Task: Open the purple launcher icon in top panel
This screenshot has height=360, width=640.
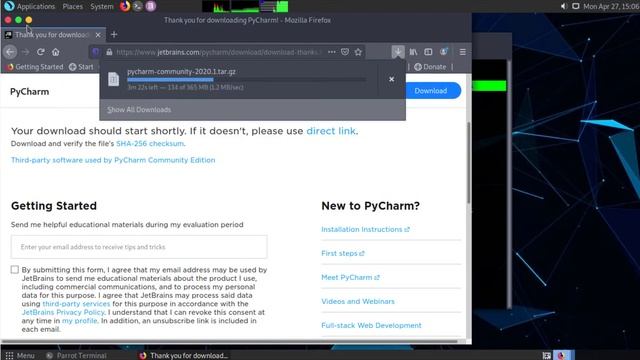Action: [151, 6]
